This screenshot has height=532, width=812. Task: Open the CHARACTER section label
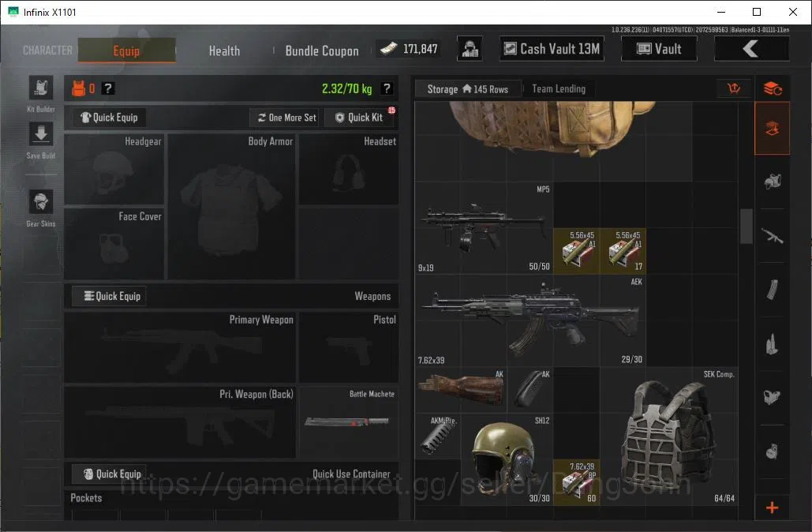pyautogui.click(x=47, y=51)
